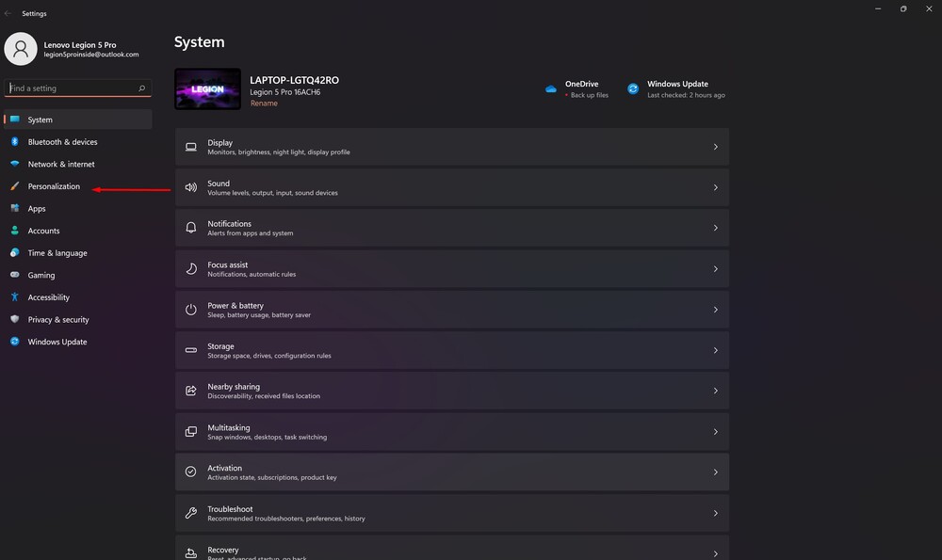Click the Power & battery icon

coord(191,310)
